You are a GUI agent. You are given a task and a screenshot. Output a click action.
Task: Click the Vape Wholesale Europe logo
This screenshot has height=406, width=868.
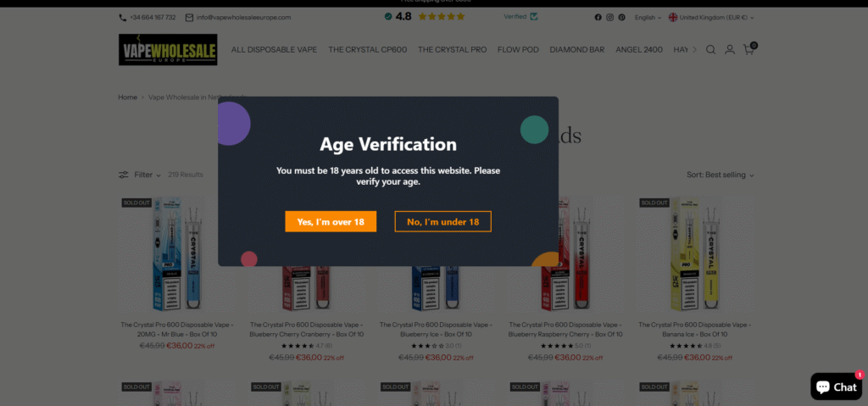168,50
